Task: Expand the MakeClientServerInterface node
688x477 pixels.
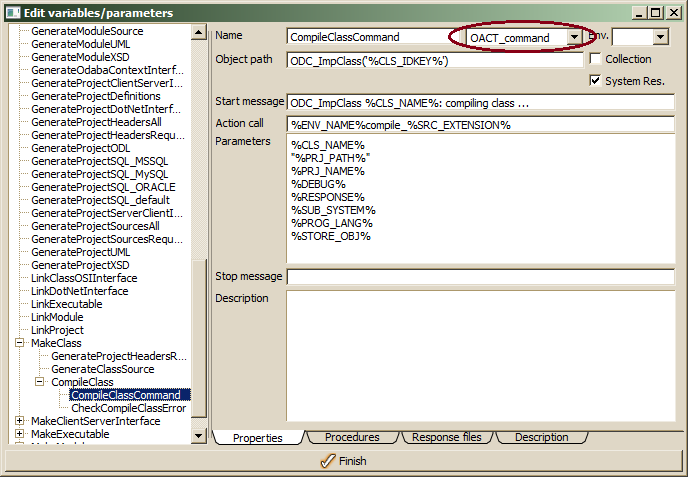Action: 20,421
